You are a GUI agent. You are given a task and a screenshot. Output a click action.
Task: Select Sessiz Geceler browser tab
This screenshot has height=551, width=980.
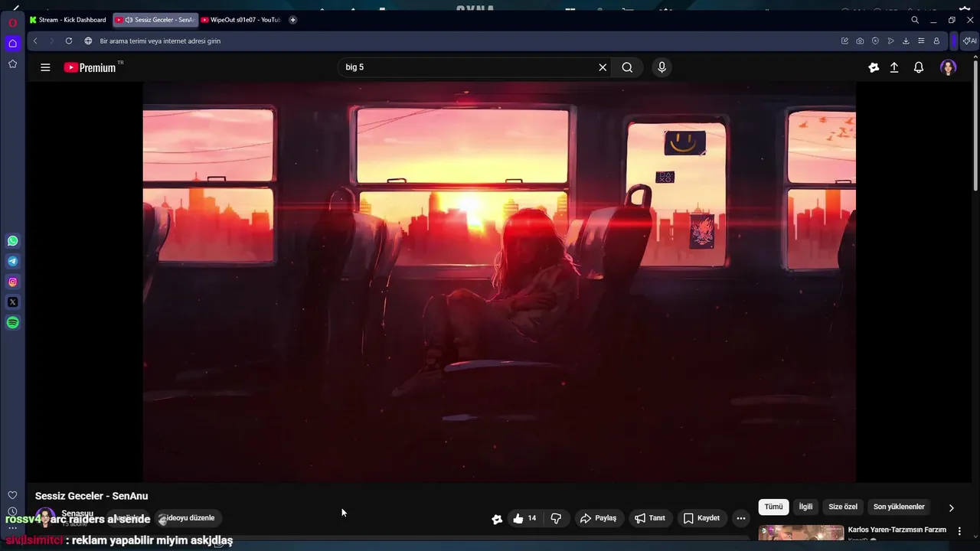pyautogui.click(x=155, y=20)
